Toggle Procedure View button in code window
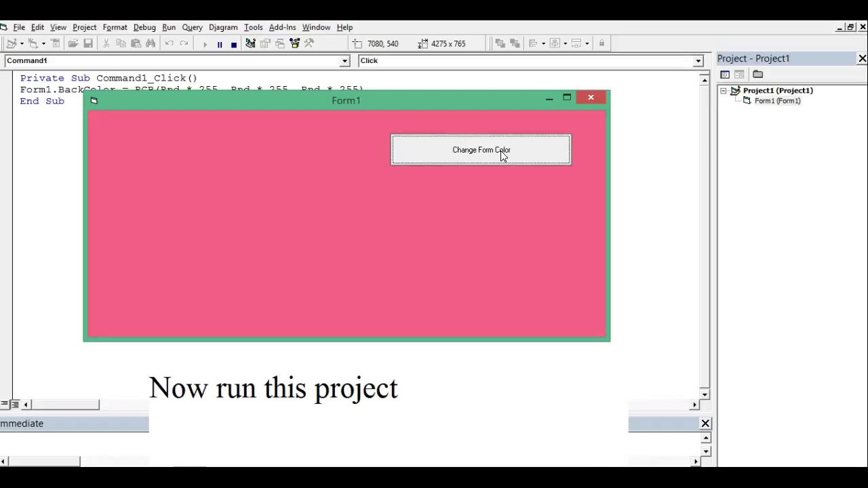Image resolution: width=868 pixels, height=488 pixels. 4,405
